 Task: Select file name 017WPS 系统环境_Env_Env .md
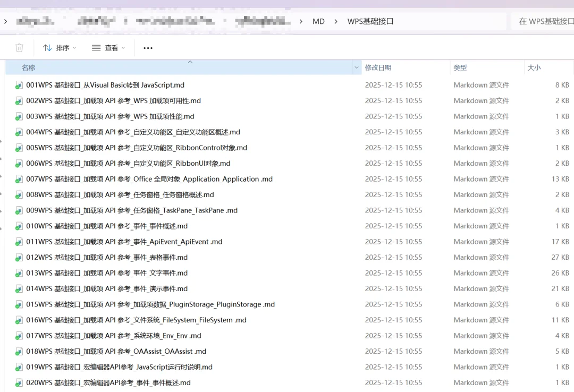(114, 336)
